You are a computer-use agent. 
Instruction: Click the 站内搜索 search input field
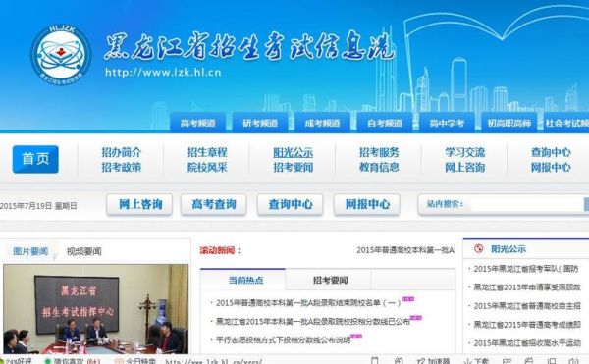pos(527,204)
